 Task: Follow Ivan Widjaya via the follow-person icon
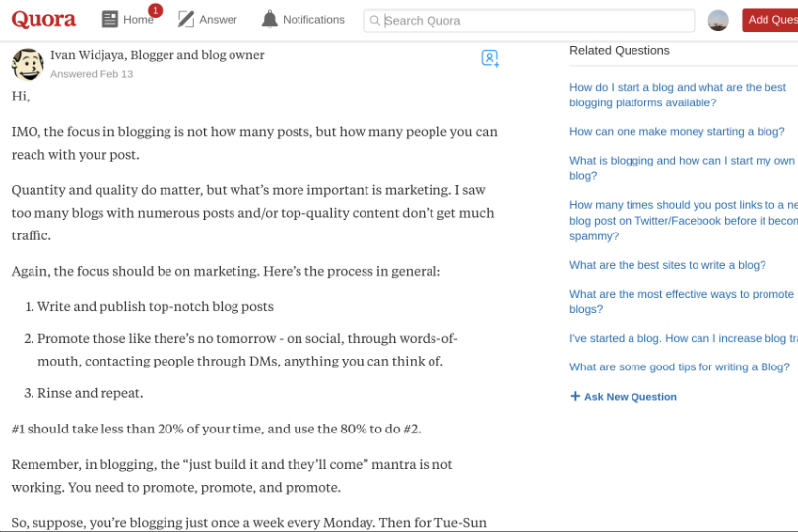point(490,58)
